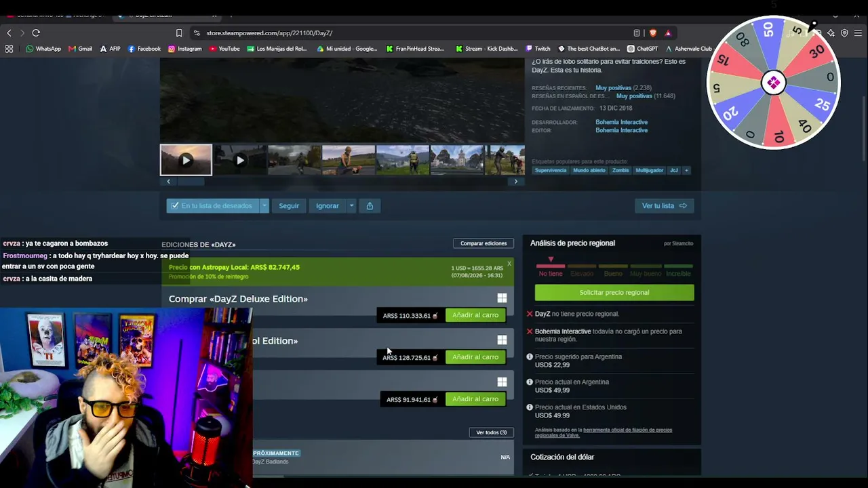This screenshot has width=868, height=488.
Task: Open the Mundo abierto tag
Action: tap(589, 170)
